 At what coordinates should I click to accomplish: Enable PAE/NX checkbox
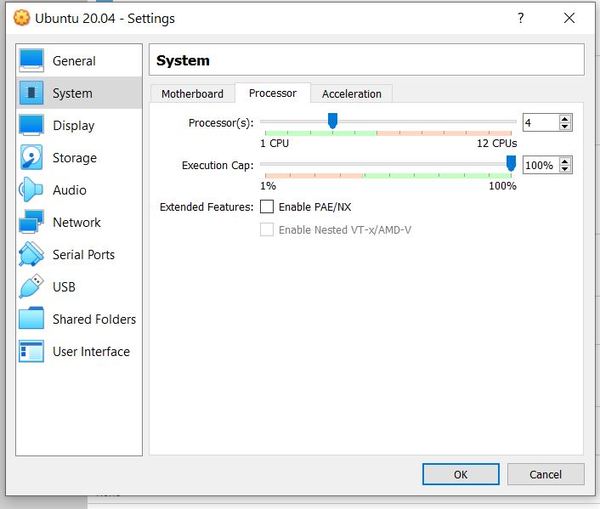pos(267,207)
